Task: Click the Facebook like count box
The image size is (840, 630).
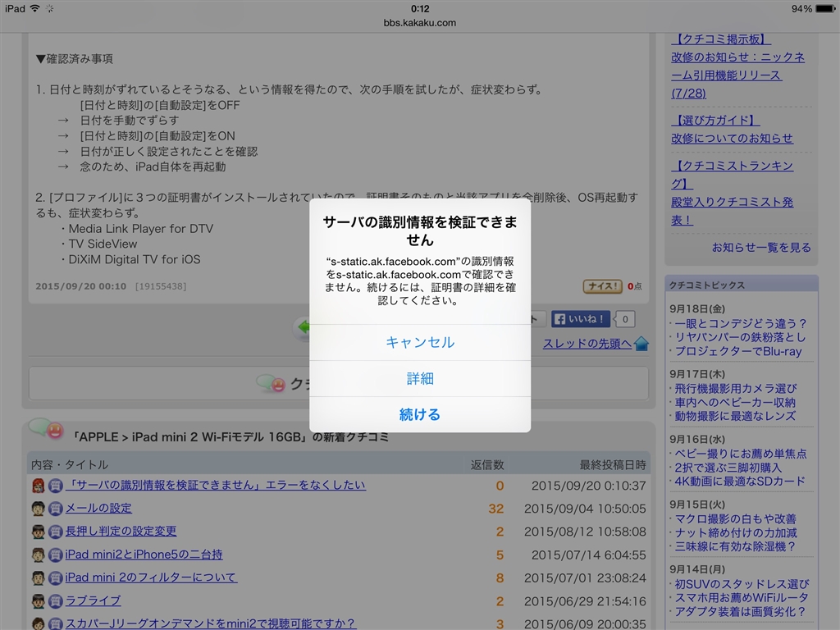Action: 624,319
